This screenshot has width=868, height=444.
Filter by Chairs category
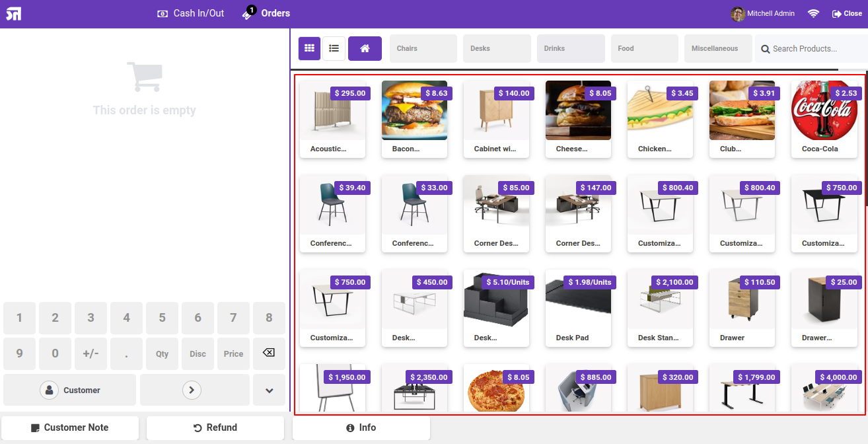click(423, 49)
